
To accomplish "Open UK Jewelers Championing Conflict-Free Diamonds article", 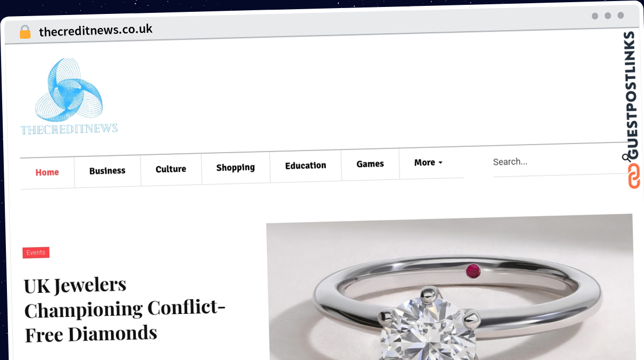I will click(x=125, y=309).
